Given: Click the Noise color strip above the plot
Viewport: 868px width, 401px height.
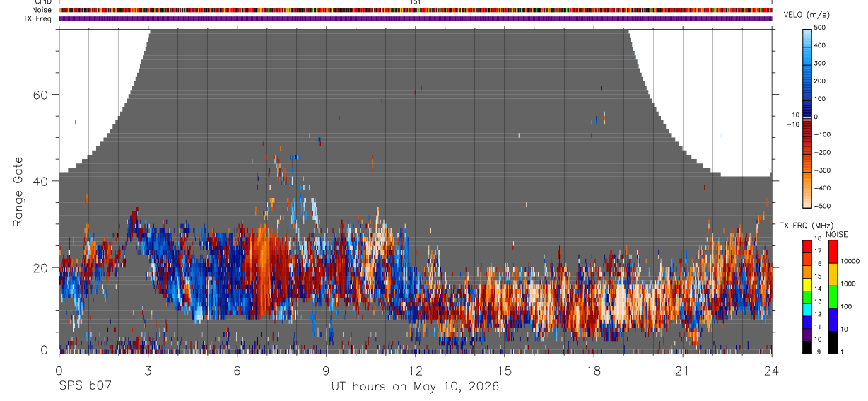Looking at the screenshot, I should [x=416, y=10].
